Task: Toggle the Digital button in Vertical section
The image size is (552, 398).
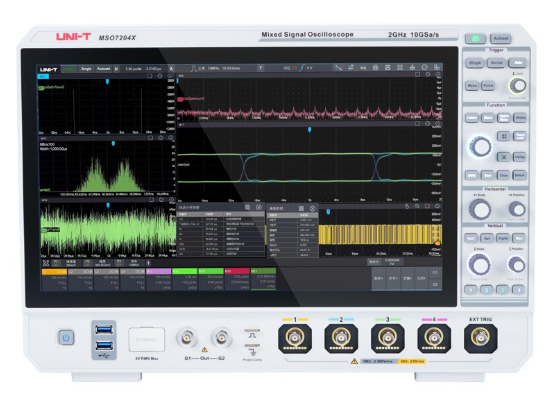Action: [x=503, y=238]
